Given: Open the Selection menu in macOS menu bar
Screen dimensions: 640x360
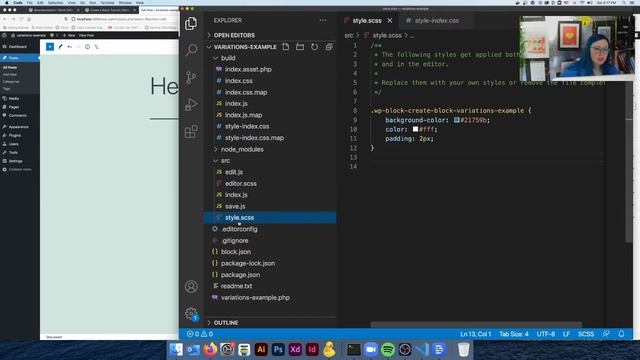Looking at the screenshot, I should pos(56,2).
